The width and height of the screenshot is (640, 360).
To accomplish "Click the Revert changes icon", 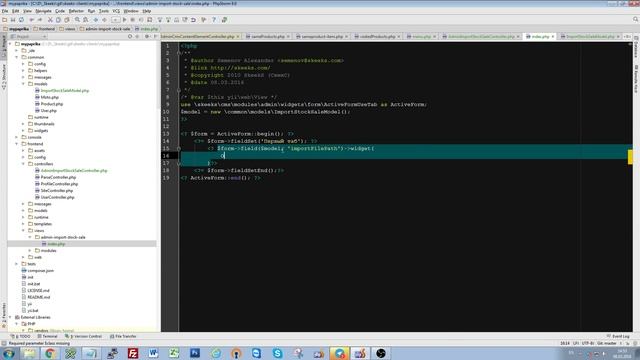I will point(193,20).
